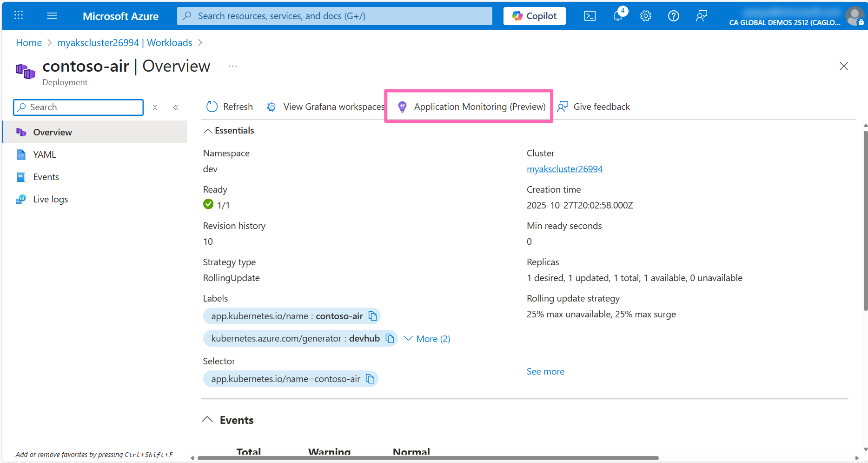
Task: Open Azure notifications bell
Action: [617, 15]
